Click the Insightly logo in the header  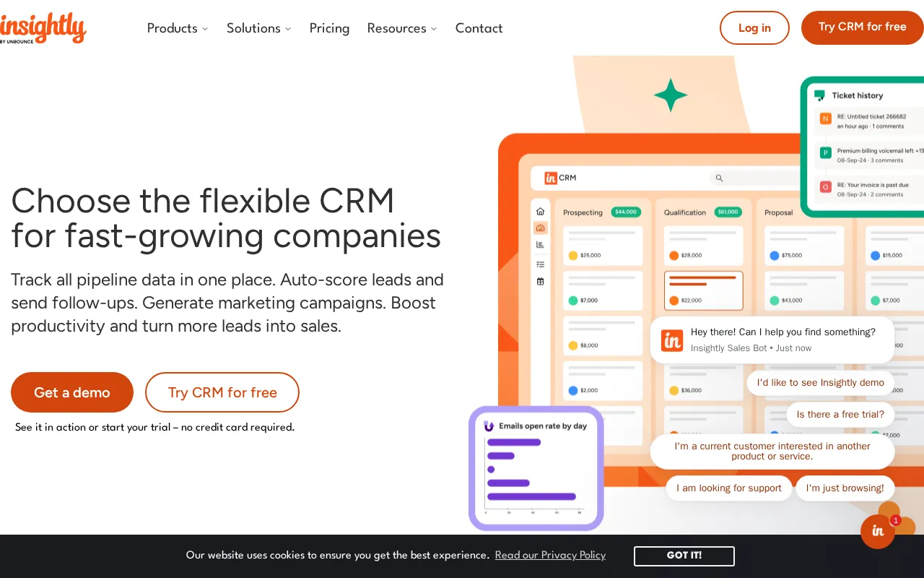pyautogui.click(x=43, y=27)
